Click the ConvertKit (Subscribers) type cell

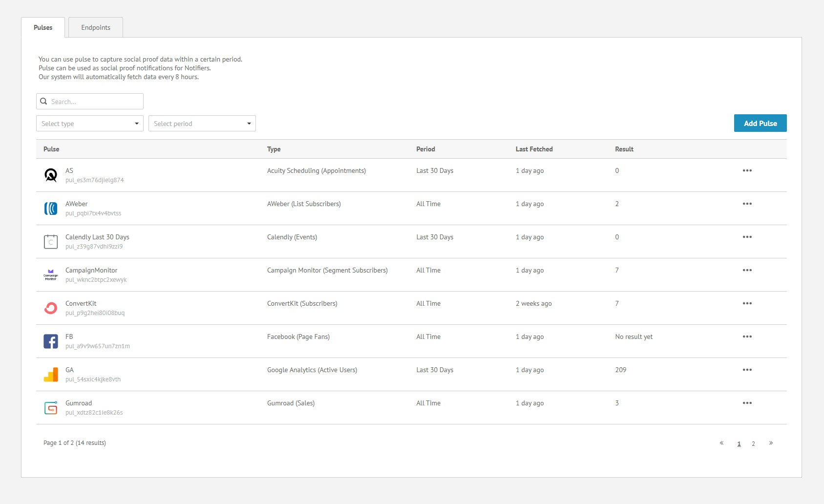pos(302,304)
